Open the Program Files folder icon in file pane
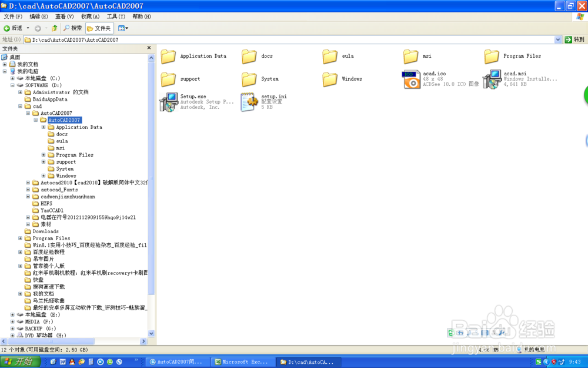This screenshot has width=588, height=368. pos(491,57)
